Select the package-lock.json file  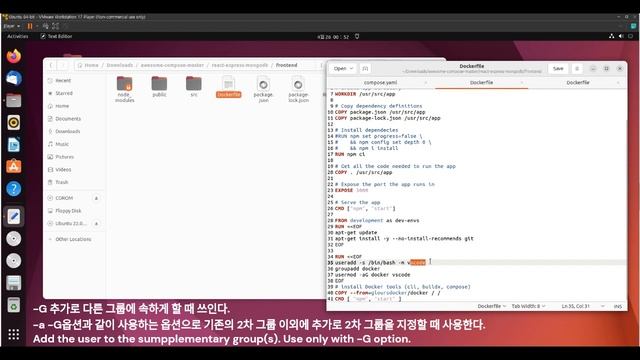298,89
